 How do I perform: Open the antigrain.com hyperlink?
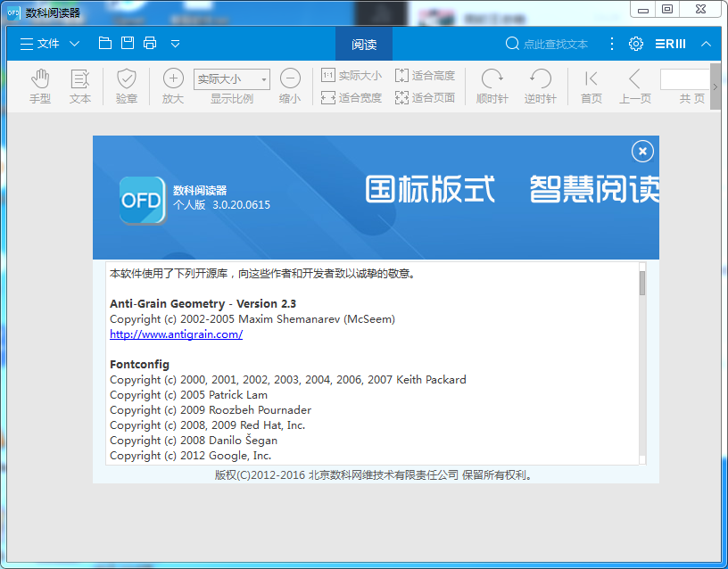click(176, 334)
